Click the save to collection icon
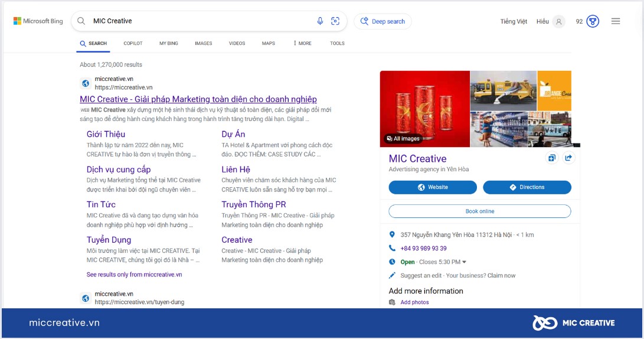 tap(551, 158)
